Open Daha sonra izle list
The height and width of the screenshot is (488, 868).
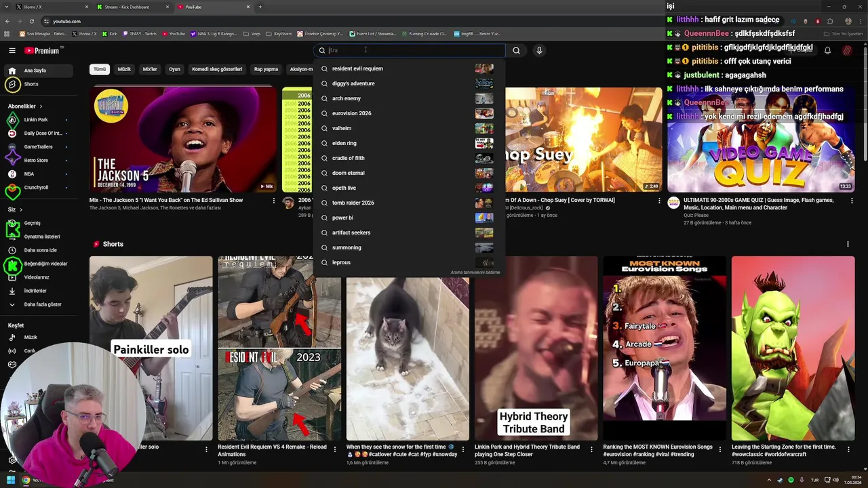coord(39,250)
